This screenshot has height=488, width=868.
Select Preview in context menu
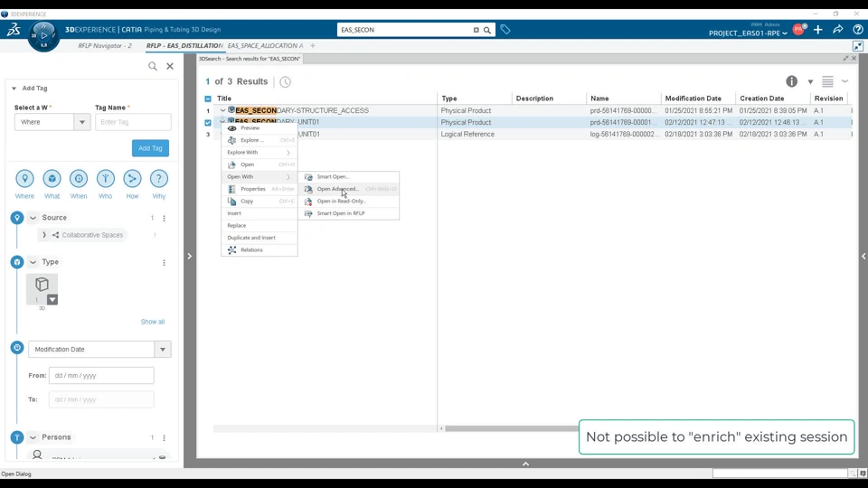[259, 128]
